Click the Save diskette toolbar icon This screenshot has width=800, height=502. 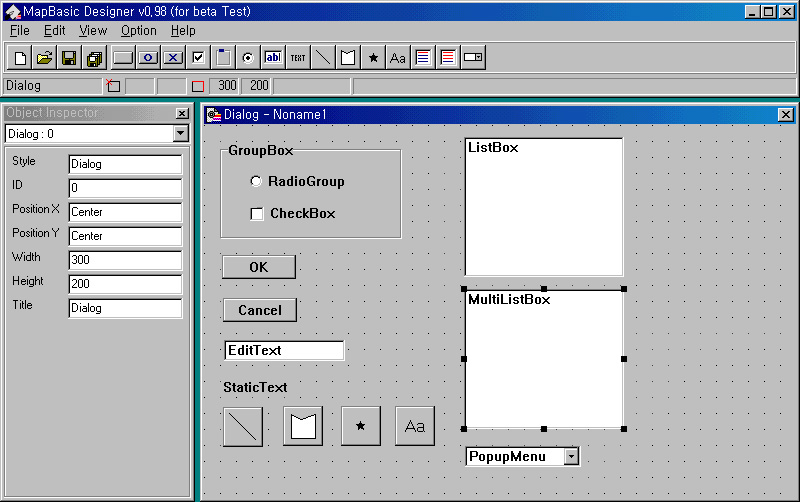(x=69, y=58)
